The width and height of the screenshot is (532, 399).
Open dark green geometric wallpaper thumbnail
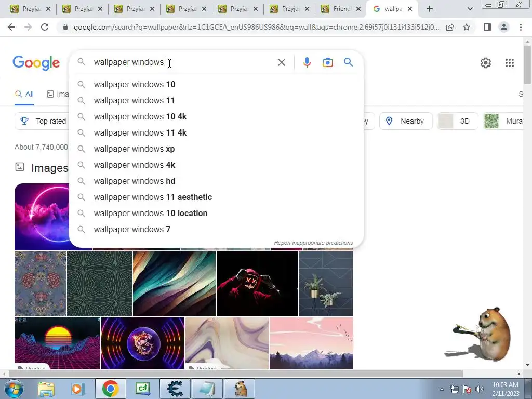[99, 284]
